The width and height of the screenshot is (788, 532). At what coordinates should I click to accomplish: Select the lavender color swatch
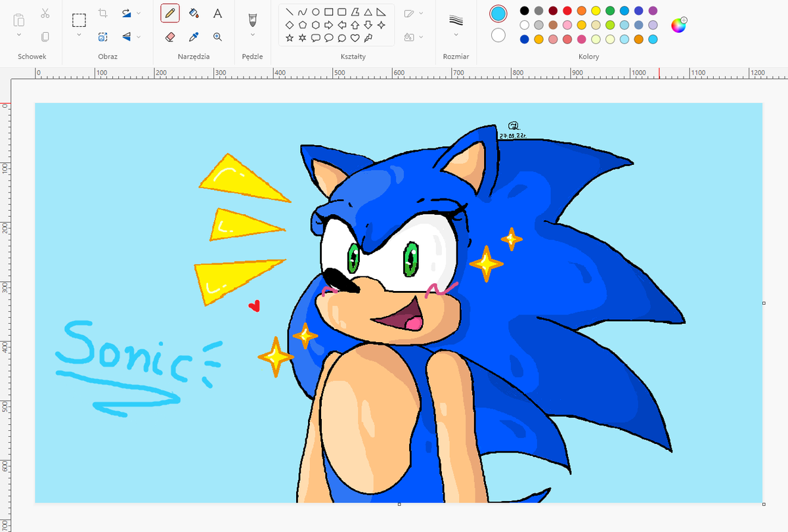pyautogui.click(x=653, y=25)
